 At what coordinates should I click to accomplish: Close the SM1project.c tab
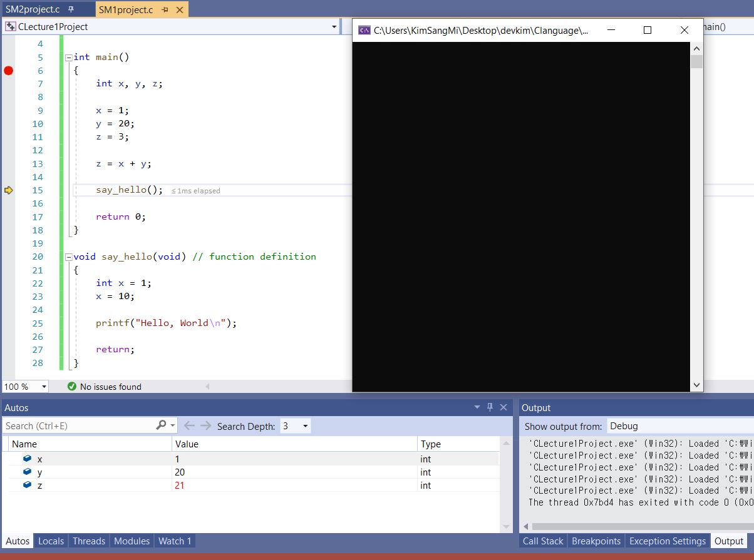tap(180, 10)
